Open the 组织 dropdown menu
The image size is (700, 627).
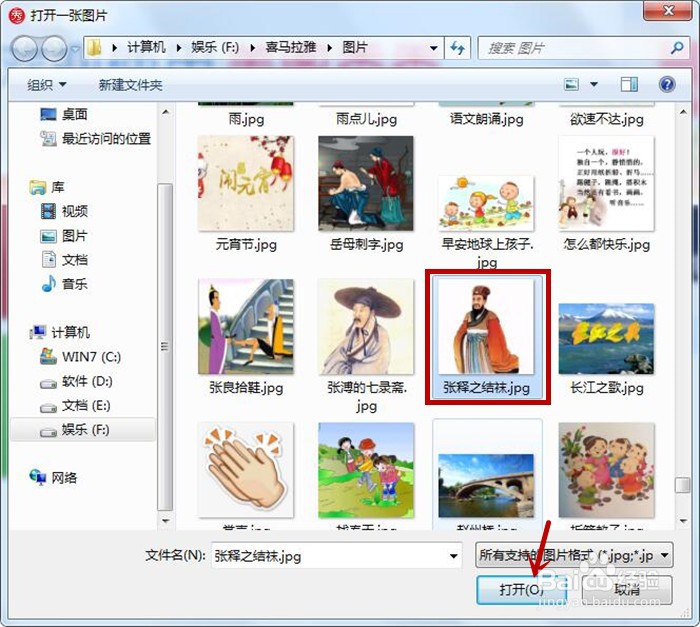[x=46, y=85]
